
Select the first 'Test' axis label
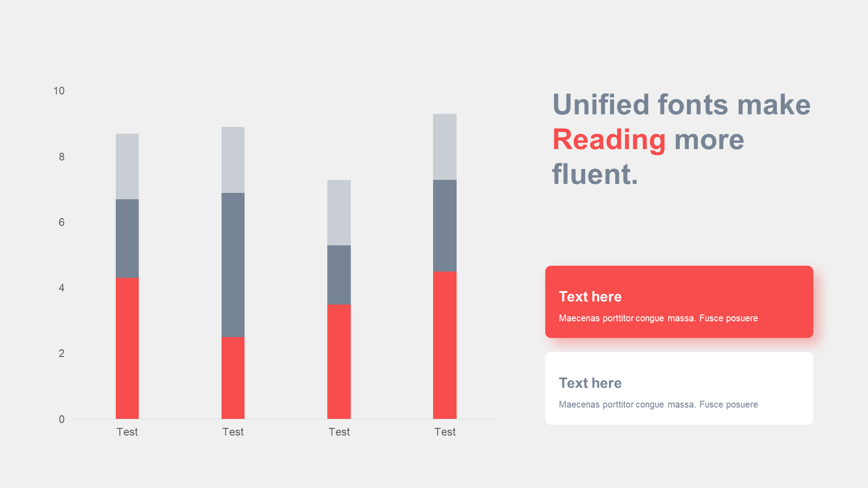click(127, 432)
